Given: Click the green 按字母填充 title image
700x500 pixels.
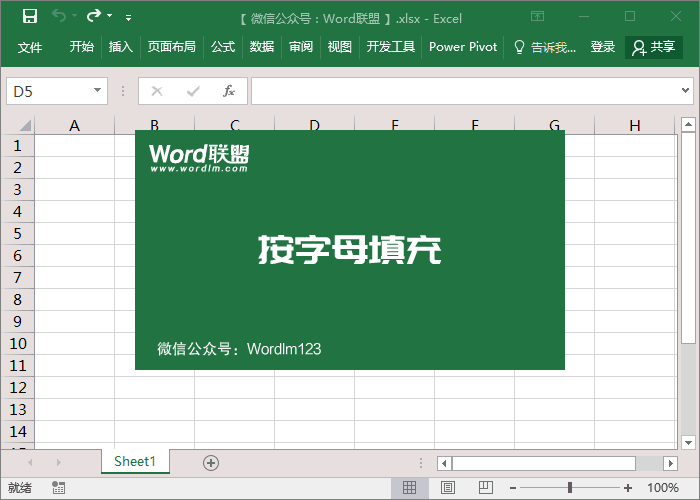Looking at the screenshot, I should (x=350, y=250).
